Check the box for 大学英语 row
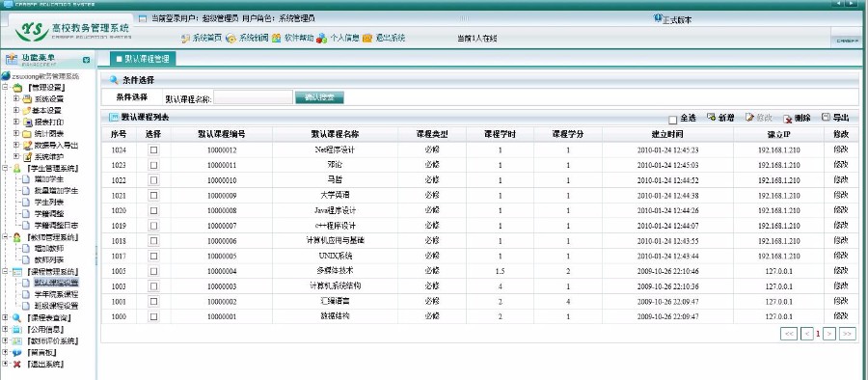The width and height of the screenshot is (868, 380). [x=154, y=195]
